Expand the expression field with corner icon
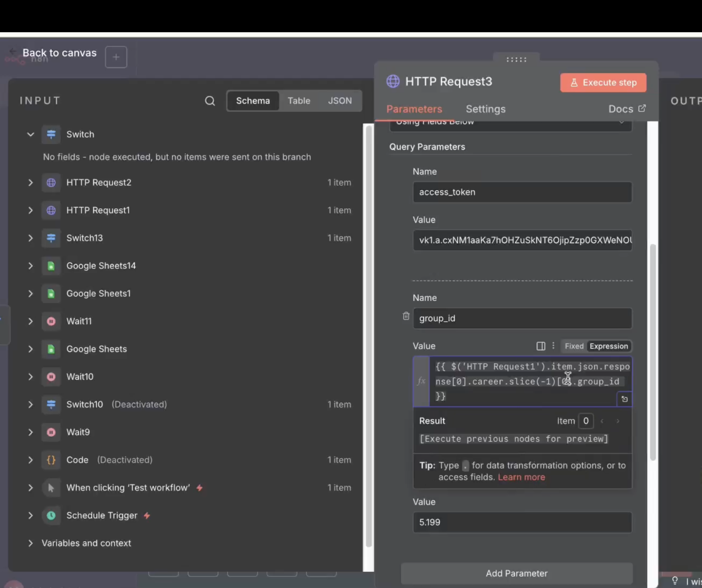This screenshot has height=588, width=702. [625, 399]
